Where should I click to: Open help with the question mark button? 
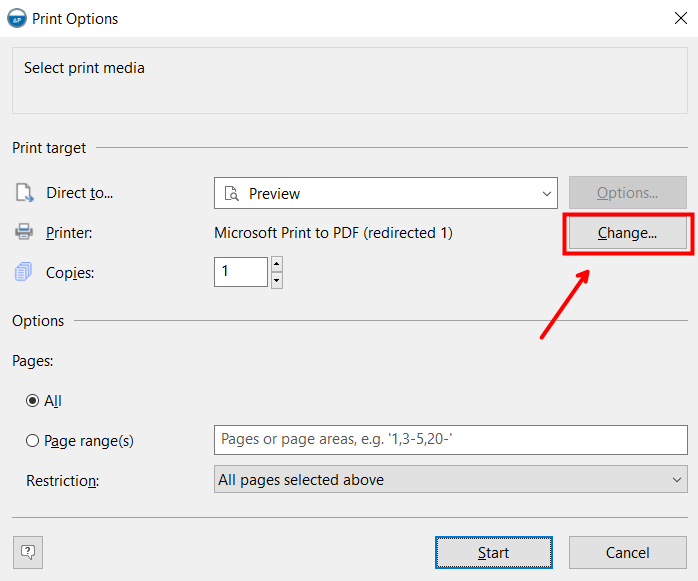(28, 552)
